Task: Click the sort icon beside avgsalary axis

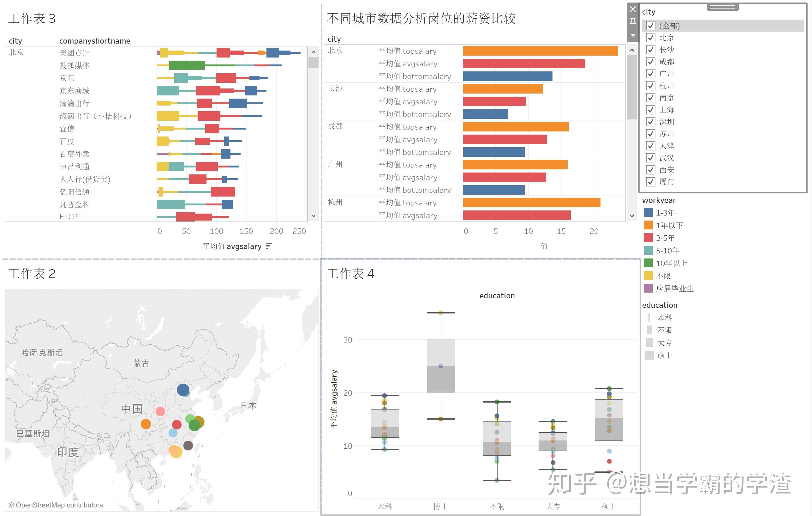Action: pos(268,246)
